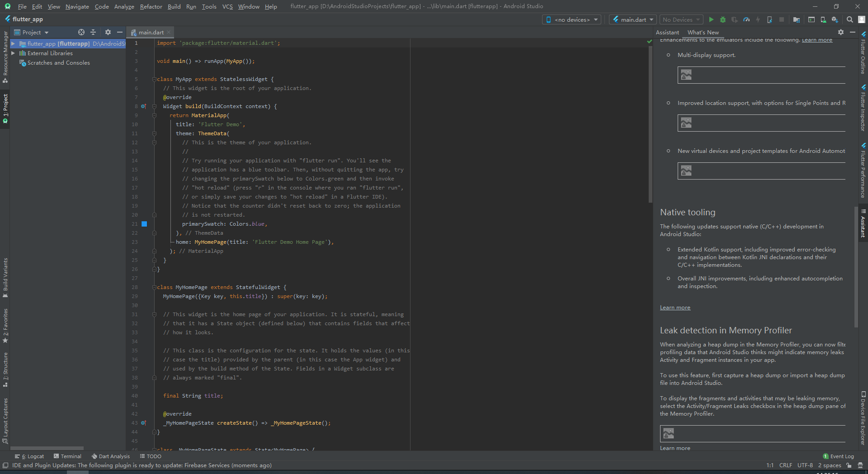868x474 pixels.
Task: Open the SDK Manager icon
Action: (x=834, y=19)
